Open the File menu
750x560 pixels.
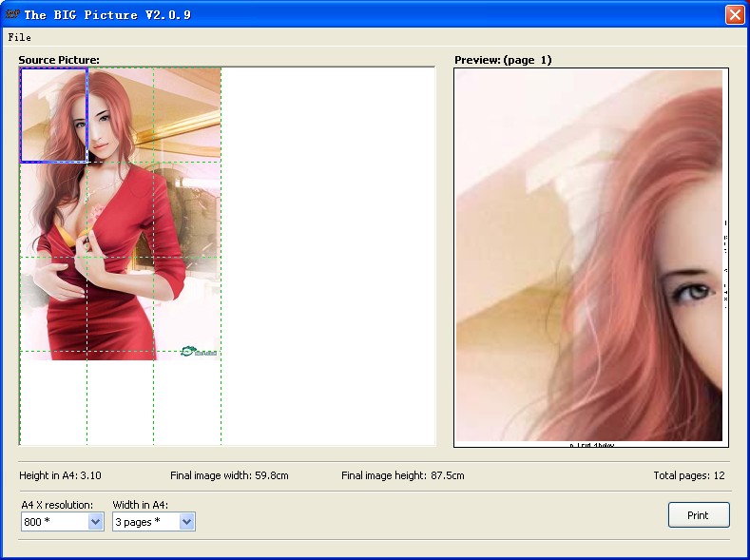[x=20, y=37]
